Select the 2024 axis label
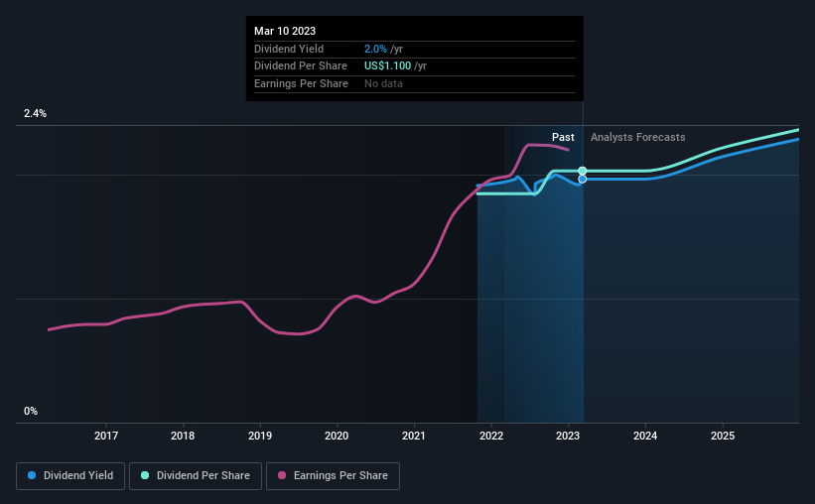Viewport: 815px width, 504px height. (x=645, y=436)
